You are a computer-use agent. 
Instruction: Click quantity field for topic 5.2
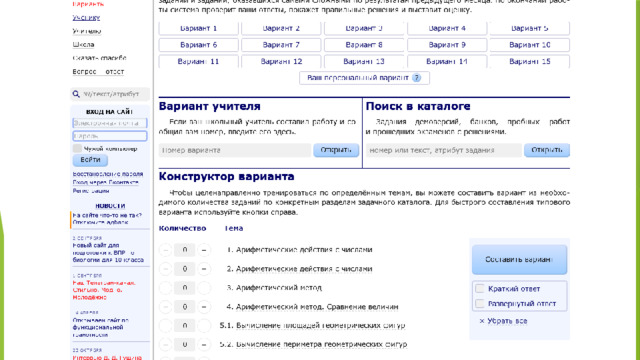coord(184,344)
